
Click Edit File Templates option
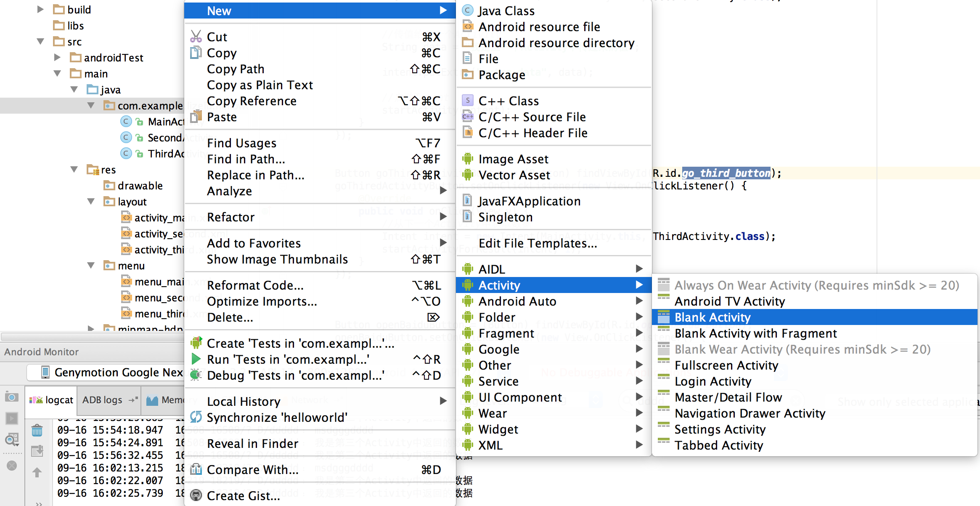[538, 243]
